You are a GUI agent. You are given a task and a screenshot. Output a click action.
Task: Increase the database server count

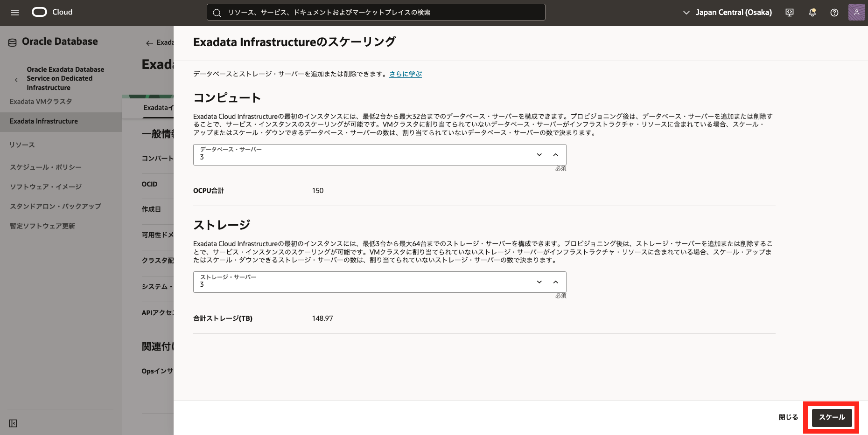click(555, 155)
